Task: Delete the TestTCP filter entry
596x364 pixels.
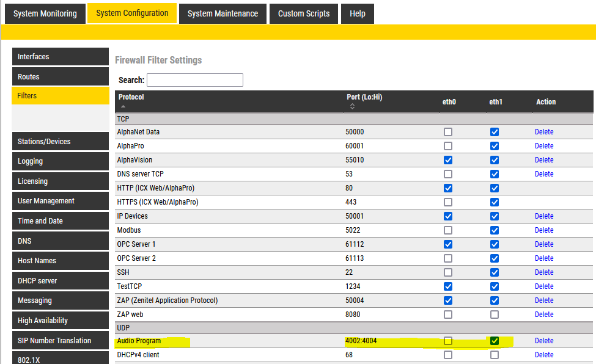Action: [x=544, y=286]
